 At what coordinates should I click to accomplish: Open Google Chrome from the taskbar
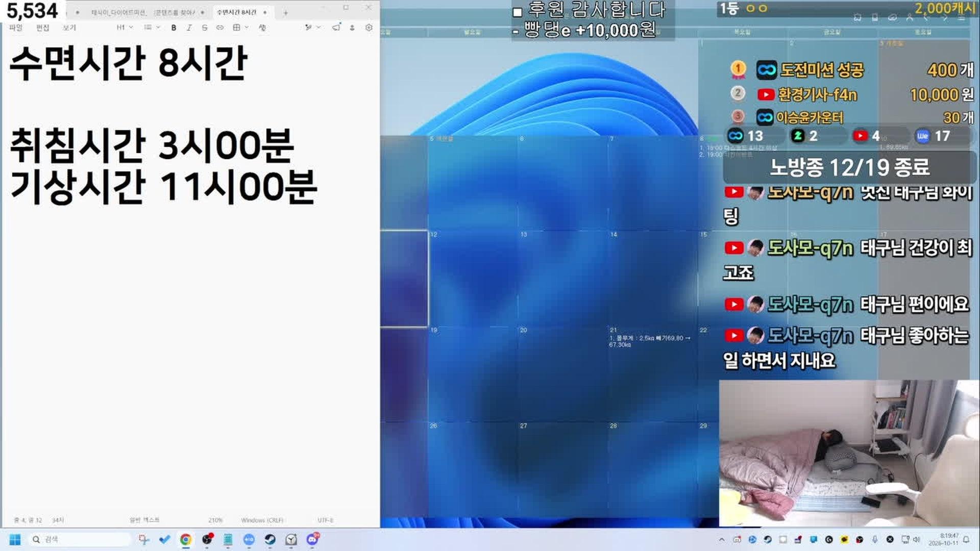click(x=186, y=539)
